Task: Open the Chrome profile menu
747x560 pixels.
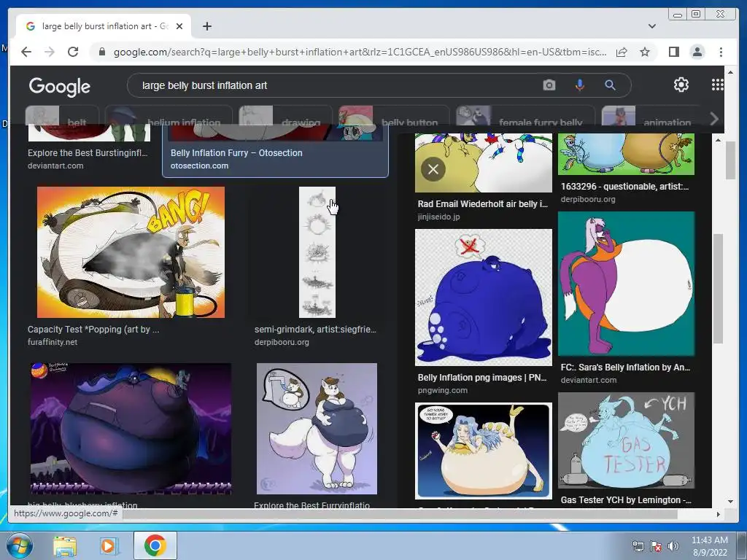Action: point(697,52)
